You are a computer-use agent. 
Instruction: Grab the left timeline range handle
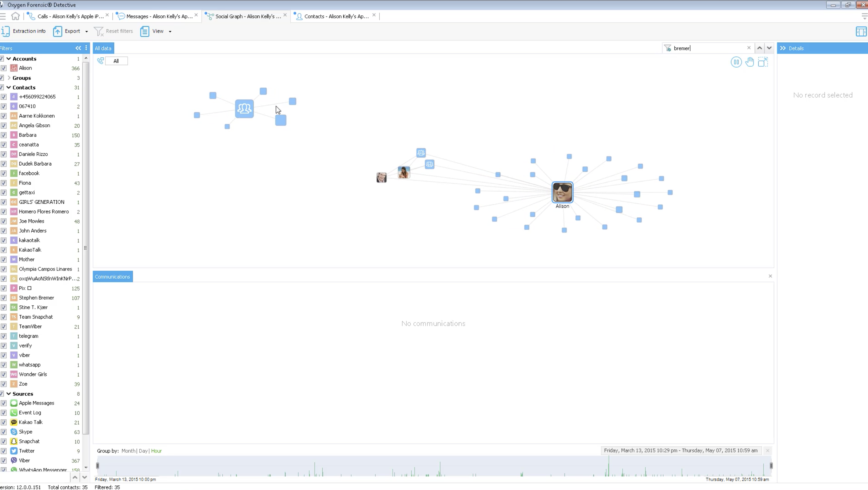97,466
